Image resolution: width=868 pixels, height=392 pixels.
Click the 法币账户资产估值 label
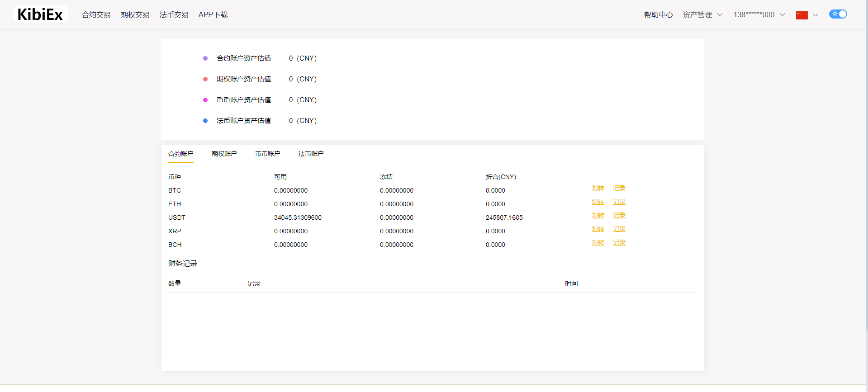click(244, 121)
